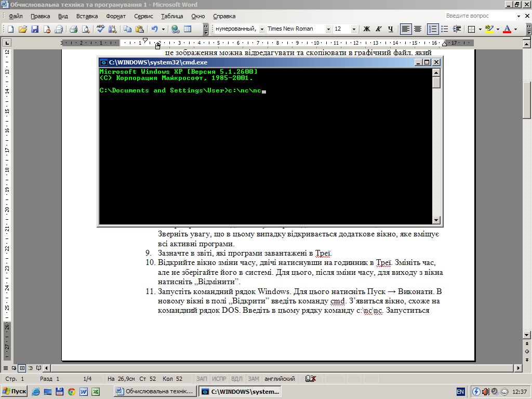Click the spelling status book icon in status bar
532x399 pixels.
click(x=311, y=379)
